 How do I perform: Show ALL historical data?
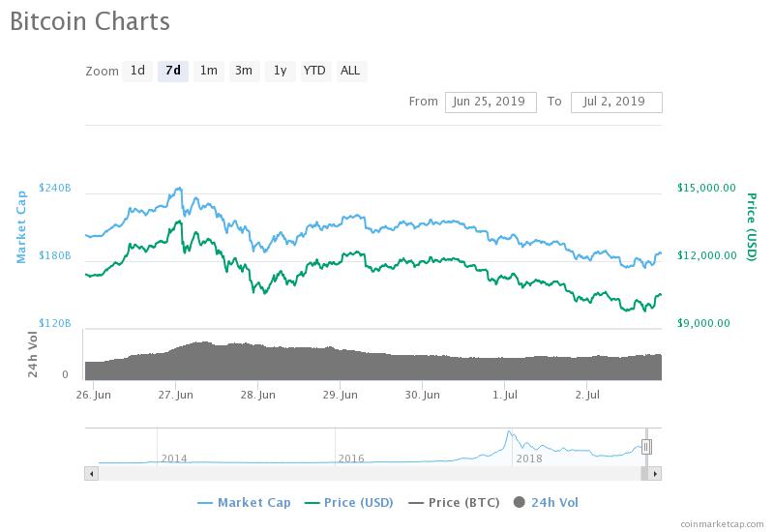point(350,71)
